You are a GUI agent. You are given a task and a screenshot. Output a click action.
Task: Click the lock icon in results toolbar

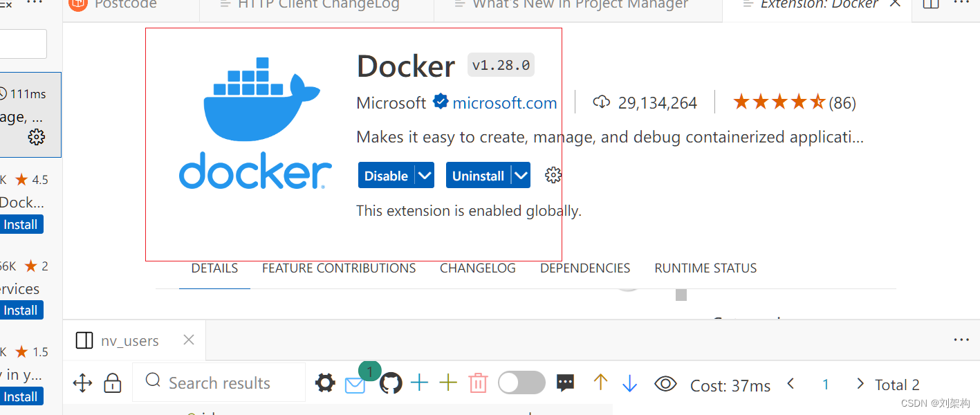pyautogui.click(x=112, y=383)
